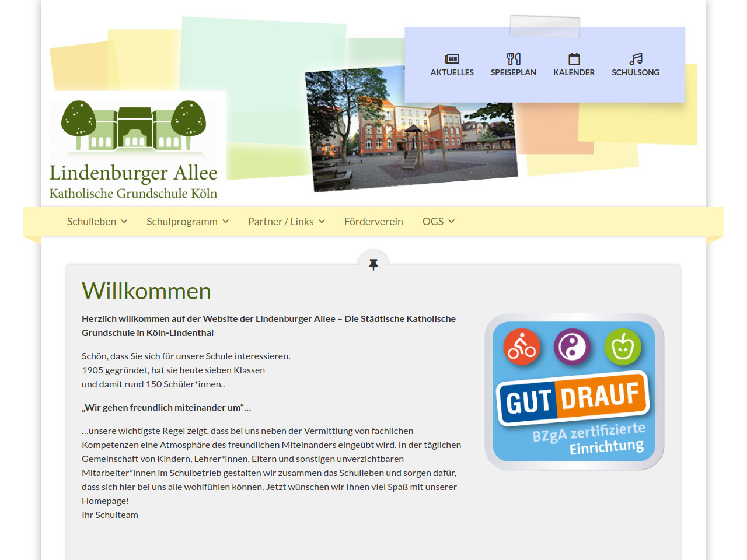Select the Schulleben menu label

pos(92,222)
